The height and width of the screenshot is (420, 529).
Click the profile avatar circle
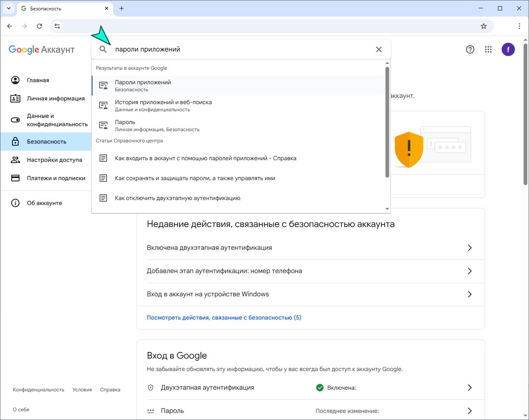point(508,49)
